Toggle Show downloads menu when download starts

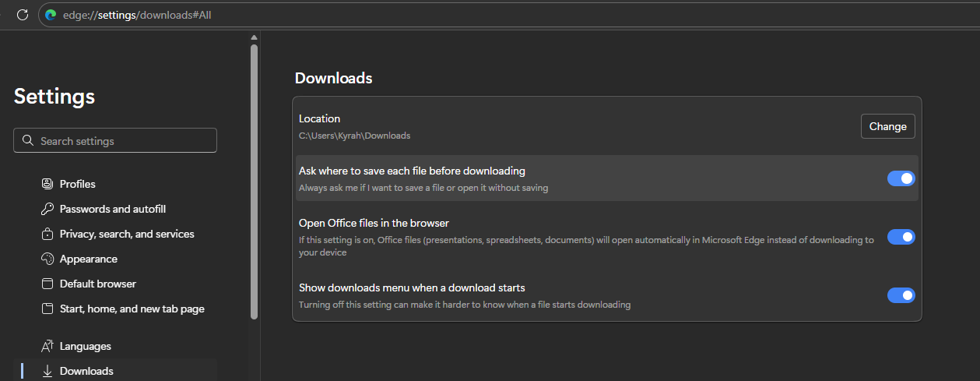click(x=901, y=295)
